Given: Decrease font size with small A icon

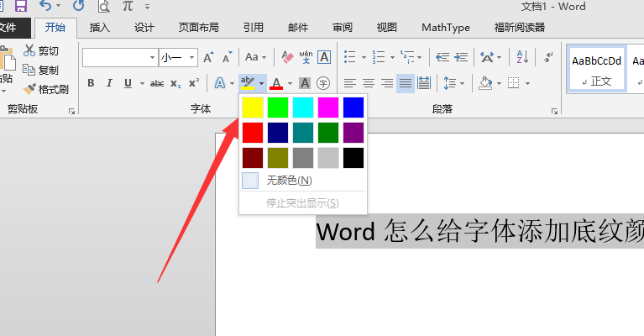Looking at the screenshot, I should (x=228, y=57).
